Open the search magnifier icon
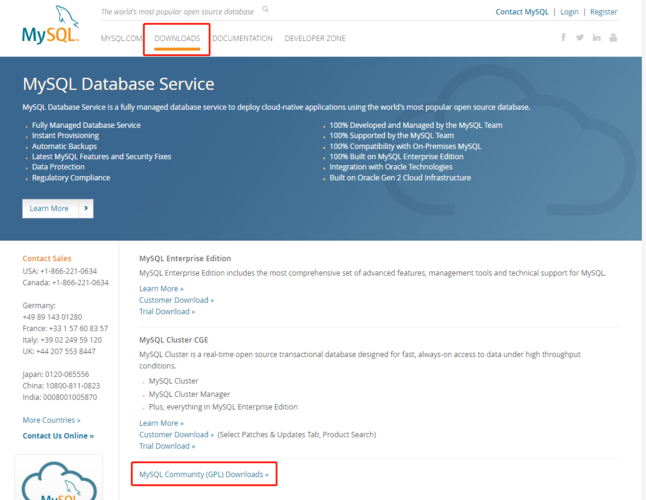Image resolution: width=646 pixels, height=500 pixels. coord(266,9)
